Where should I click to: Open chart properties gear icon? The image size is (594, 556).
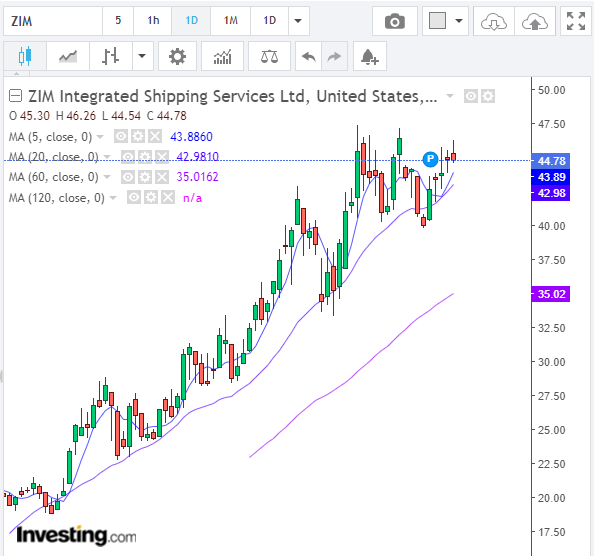[177, 56]
